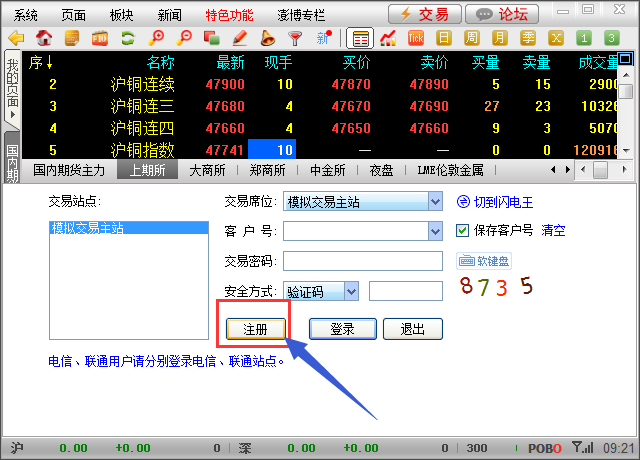
Task: Expand the 安全方式 验证码 dropdown
Action: pyautogui.click(x=350, y=291)
